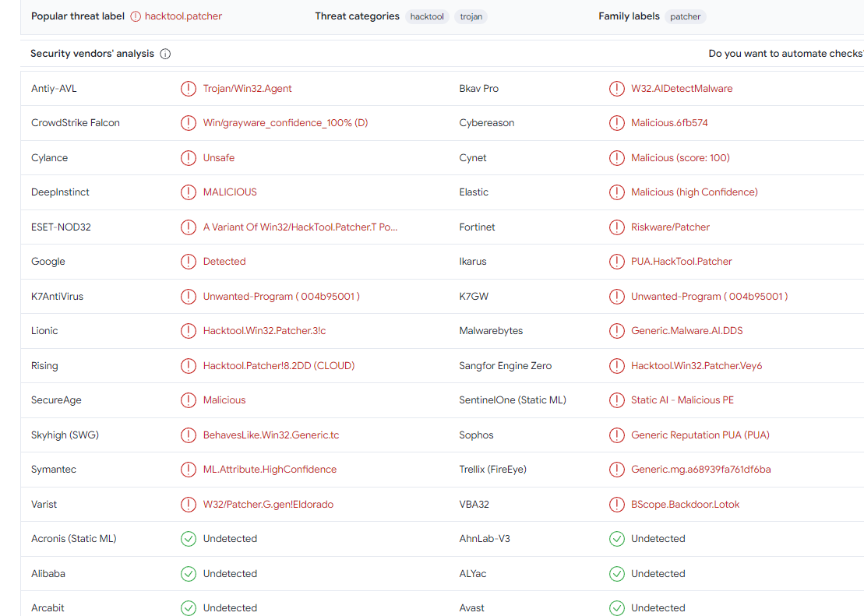
Task: Click the Trojan/Win32.Agent detection text
Action: pos(248,89)
